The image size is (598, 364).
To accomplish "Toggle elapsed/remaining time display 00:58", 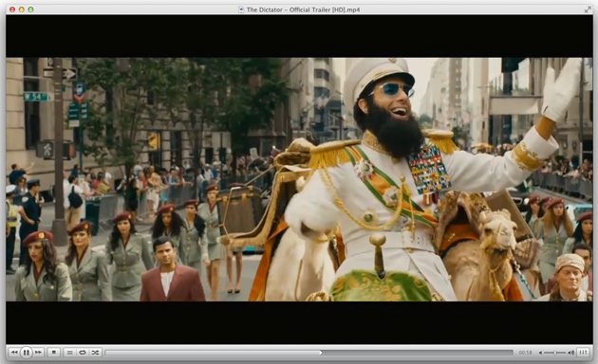I will tap(525, 353).
